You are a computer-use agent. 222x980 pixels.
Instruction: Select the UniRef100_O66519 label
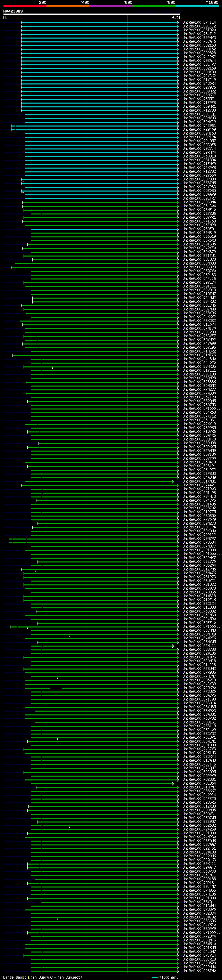[199, 236]
